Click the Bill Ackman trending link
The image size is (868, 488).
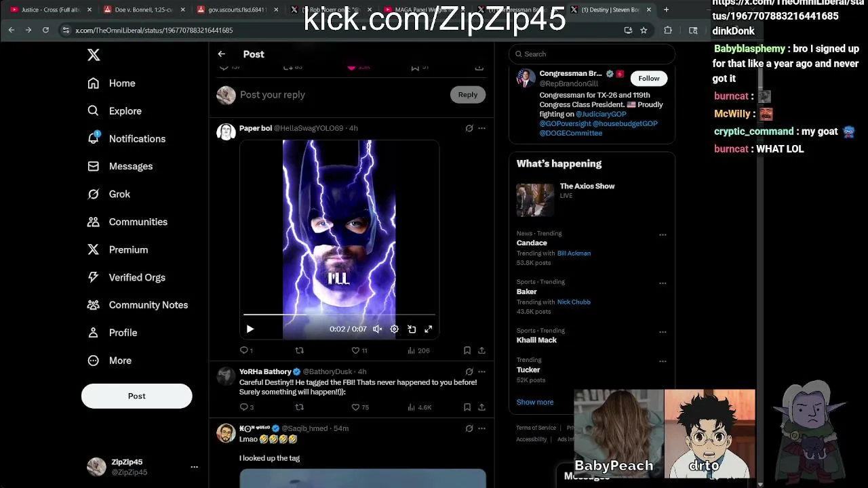click(574, 253)
